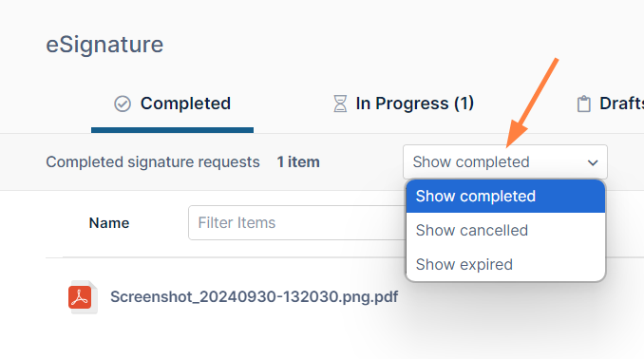
Task: Select Show cancelled option
Action: pos(505,230)
